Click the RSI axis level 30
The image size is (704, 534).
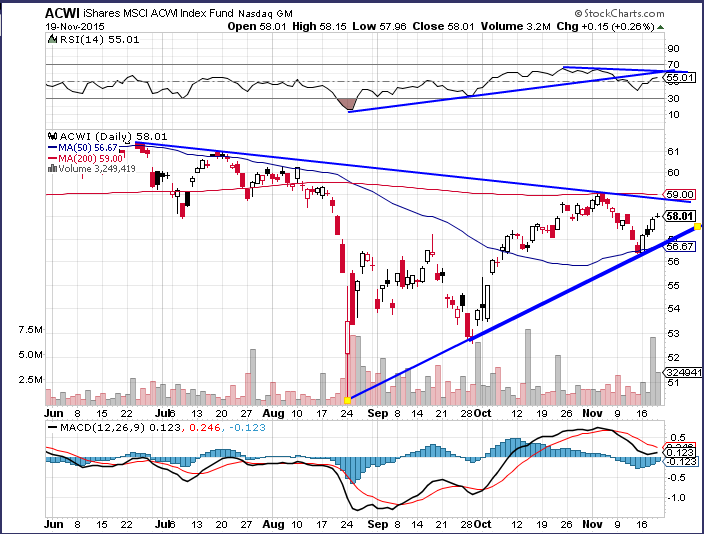(x=673, y=98)
